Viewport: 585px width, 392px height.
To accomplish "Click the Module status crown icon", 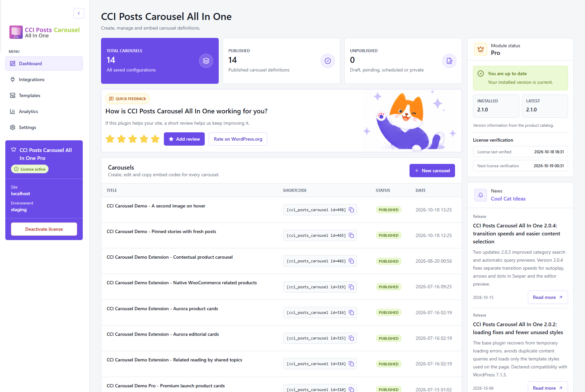I will tap(481, 49).
